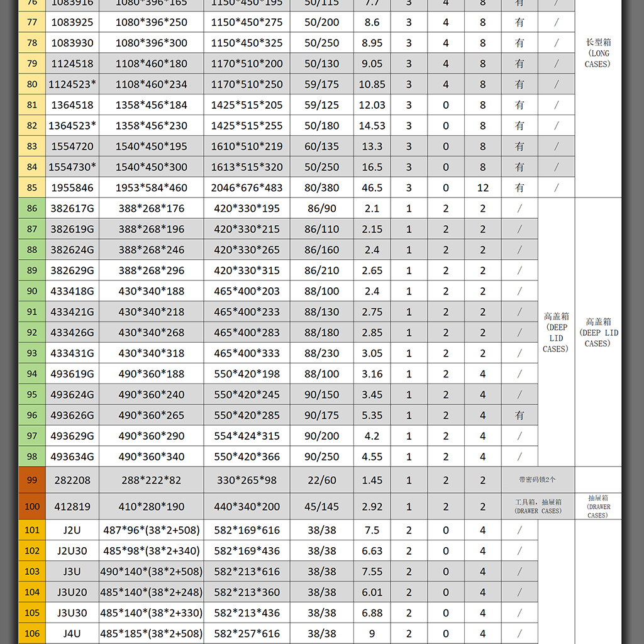Click the J4U model cell
The width and height of the screenshot is (644, 644).
(x=72, y=634)
